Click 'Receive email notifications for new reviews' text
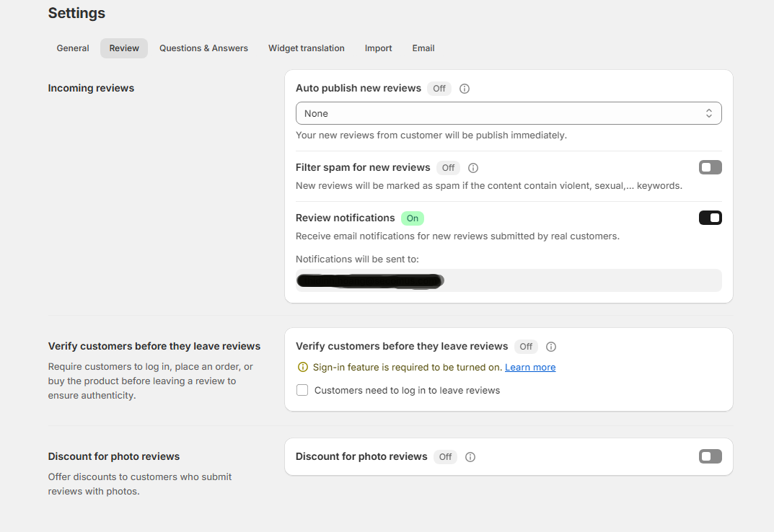Image resolution: width=774 pixels, height=532 pixels. coord(457,236)
